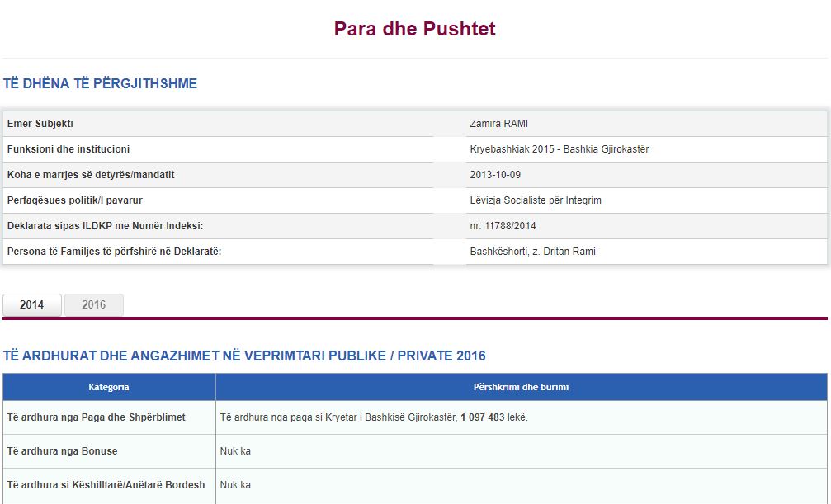The width and height of the screenshot is (831, 504).
Task: Click the 'TË ARDHURAT DHE ANGAZHIMET' section heading
Action: [x=244, y=356]
